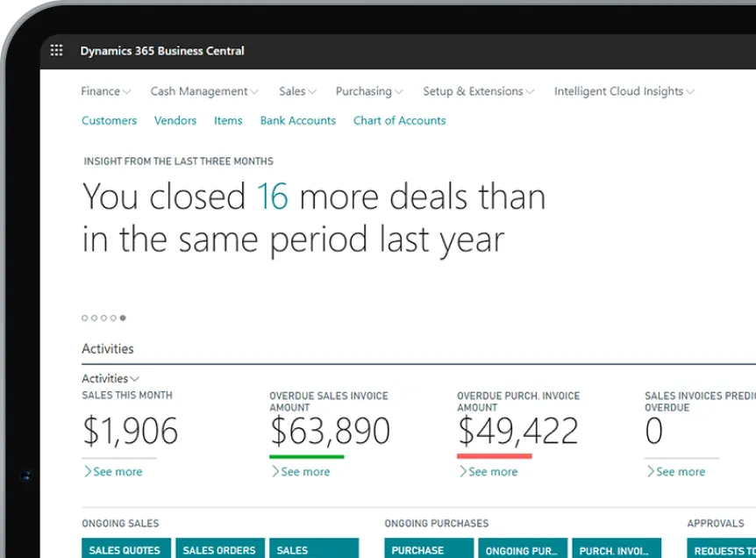This screenshot has width=756, height=558.
Task: Expand the Sales menu
Action: coord(297,91)
